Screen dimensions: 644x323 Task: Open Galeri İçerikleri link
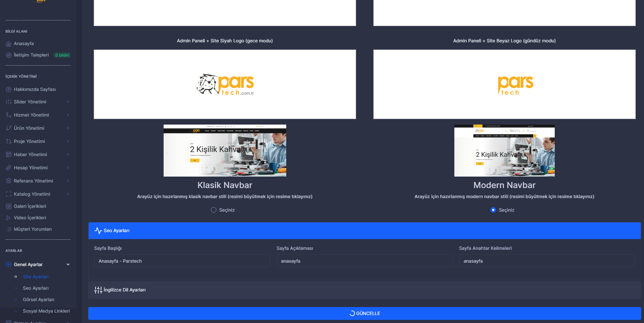click(30, 206)
